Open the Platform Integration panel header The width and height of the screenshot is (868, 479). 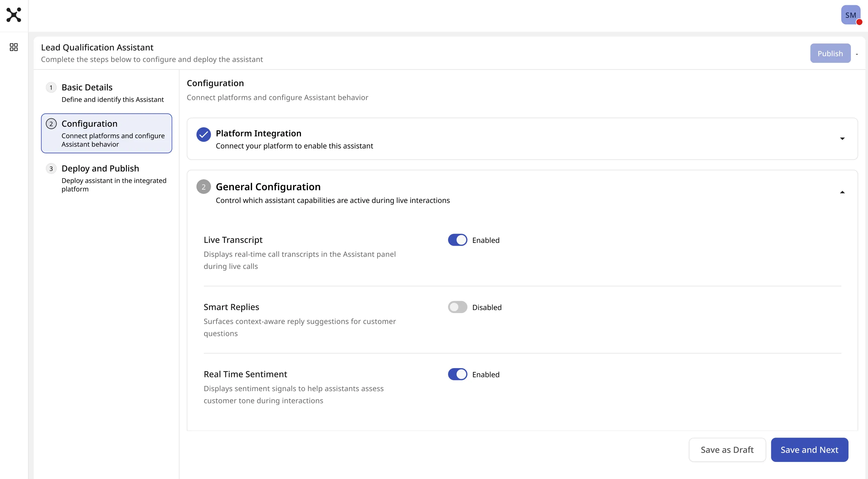(x=522, y=139)
